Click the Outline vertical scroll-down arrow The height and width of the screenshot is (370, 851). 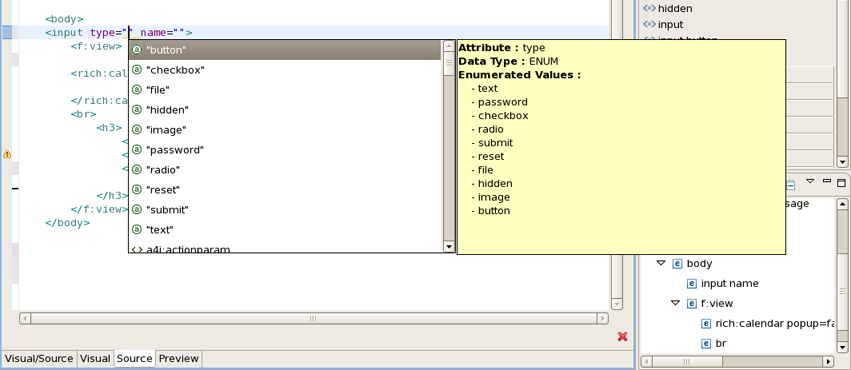coord(842,347)
